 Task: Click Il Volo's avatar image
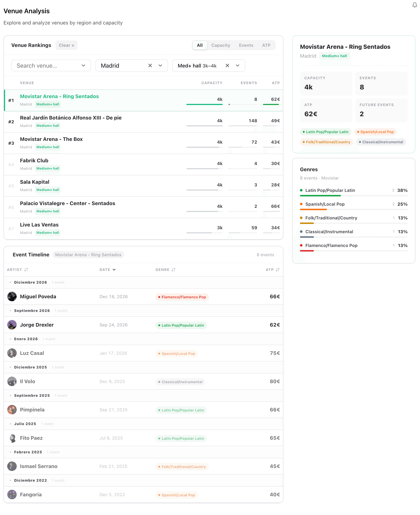click(x=12, y=381)
